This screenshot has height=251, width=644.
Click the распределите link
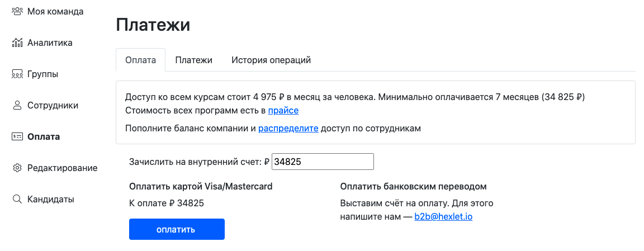(x=288, y=129)
